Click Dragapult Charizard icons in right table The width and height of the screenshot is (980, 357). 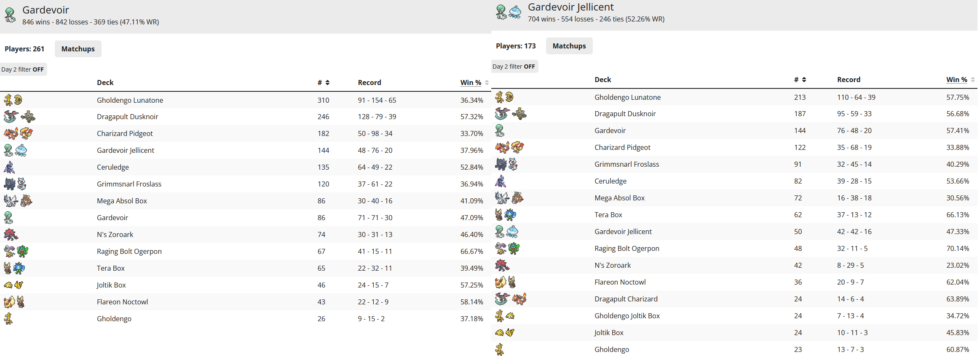(511, 299)
